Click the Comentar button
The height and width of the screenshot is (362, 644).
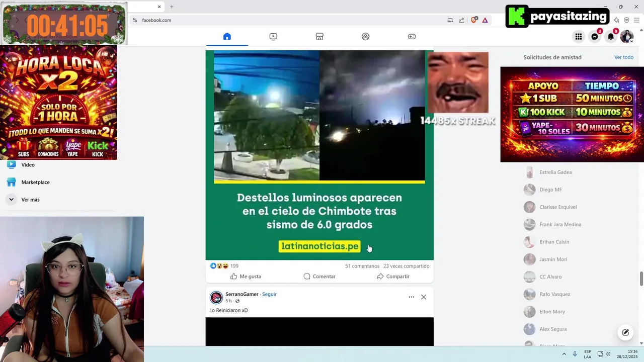[x=319, y=277]
